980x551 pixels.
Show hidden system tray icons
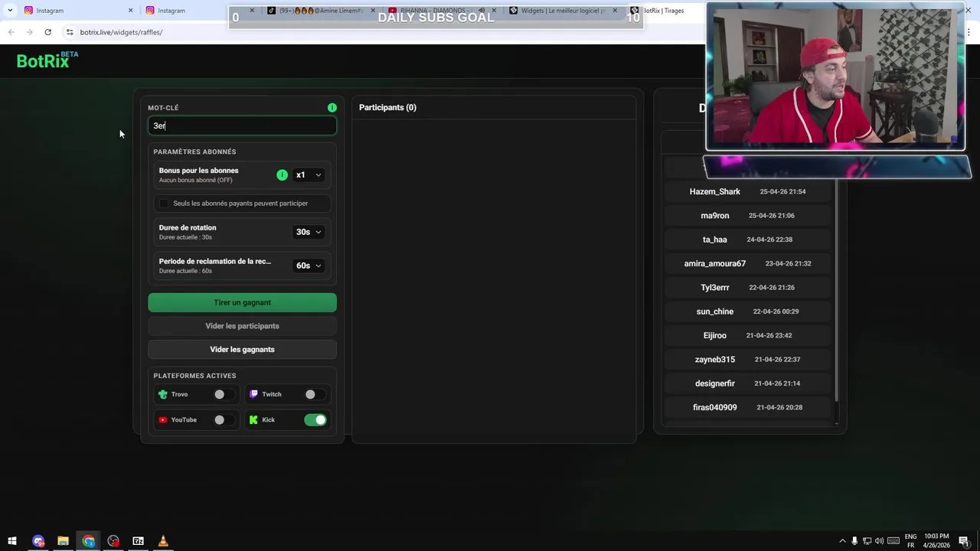click(x=842, y=541)
